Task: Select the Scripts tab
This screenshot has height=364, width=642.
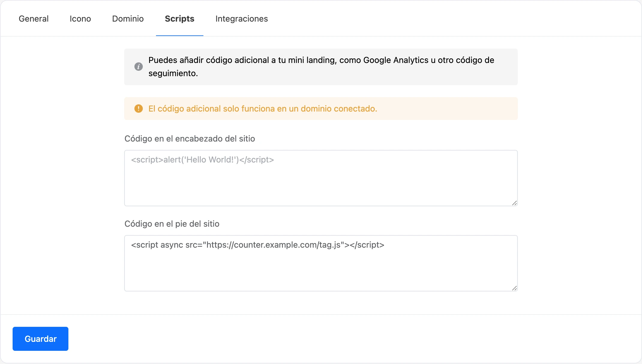Action: (x=180, y=19)
